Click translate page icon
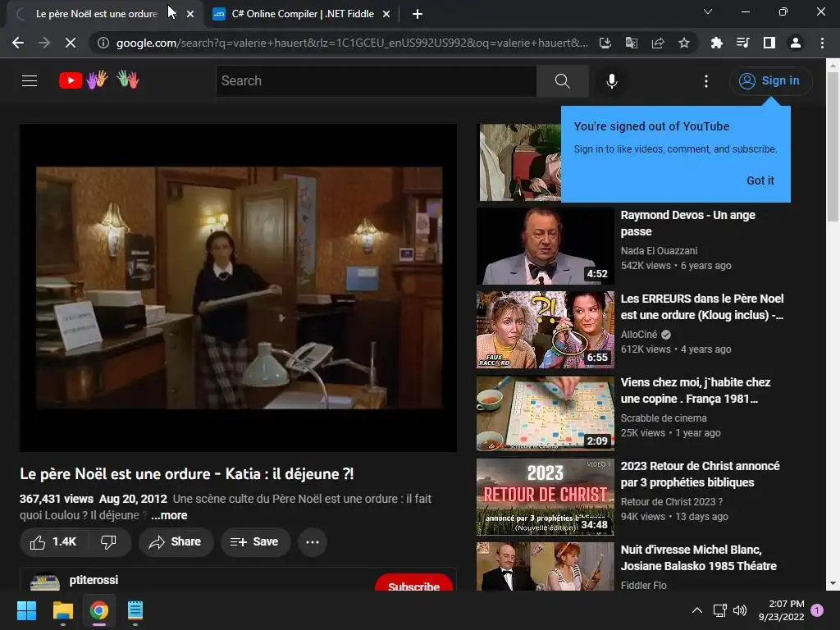The height and width of the screenshot is (630, 840). tap(632, 43)
